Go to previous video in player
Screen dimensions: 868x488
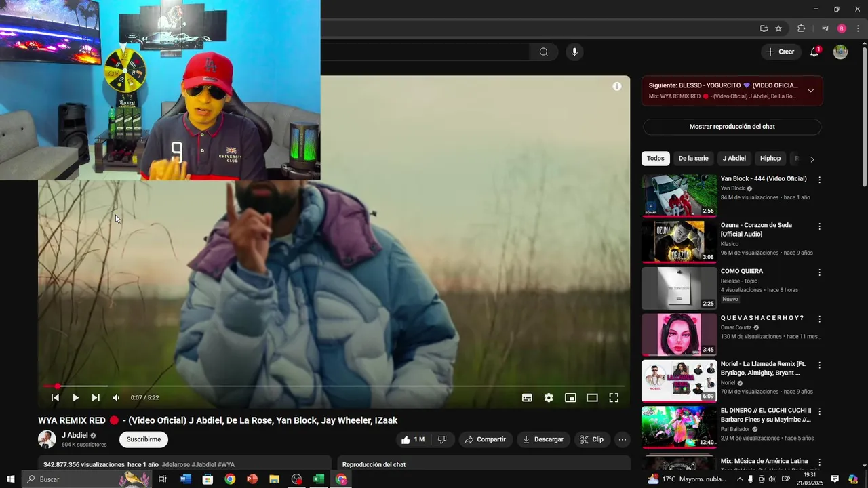pyautogui.click(x=55, y=398)
